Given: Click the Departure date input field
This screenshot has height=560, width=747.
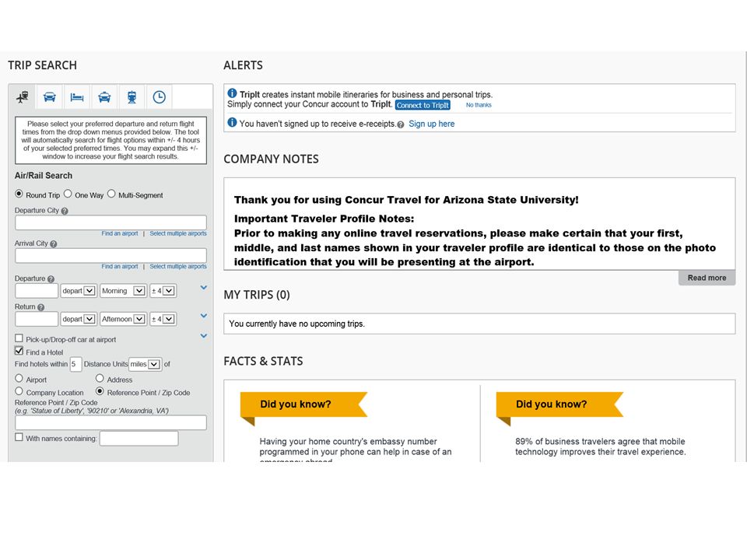Looking at the screenshot, I should (x=37, y=291).
